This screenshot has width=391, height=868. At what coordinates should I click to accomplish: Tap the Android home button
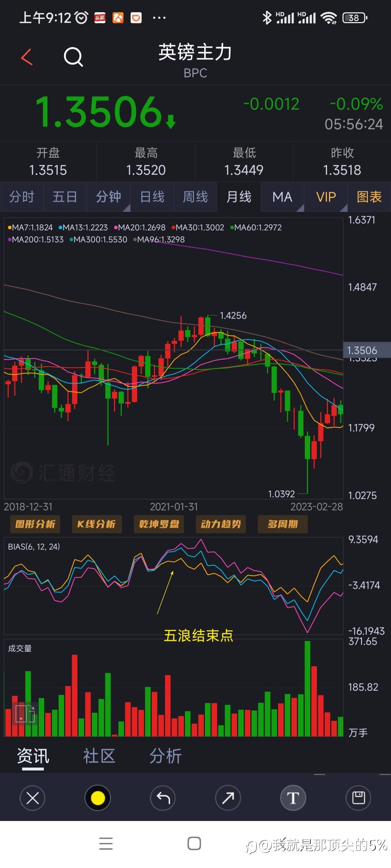194,843
